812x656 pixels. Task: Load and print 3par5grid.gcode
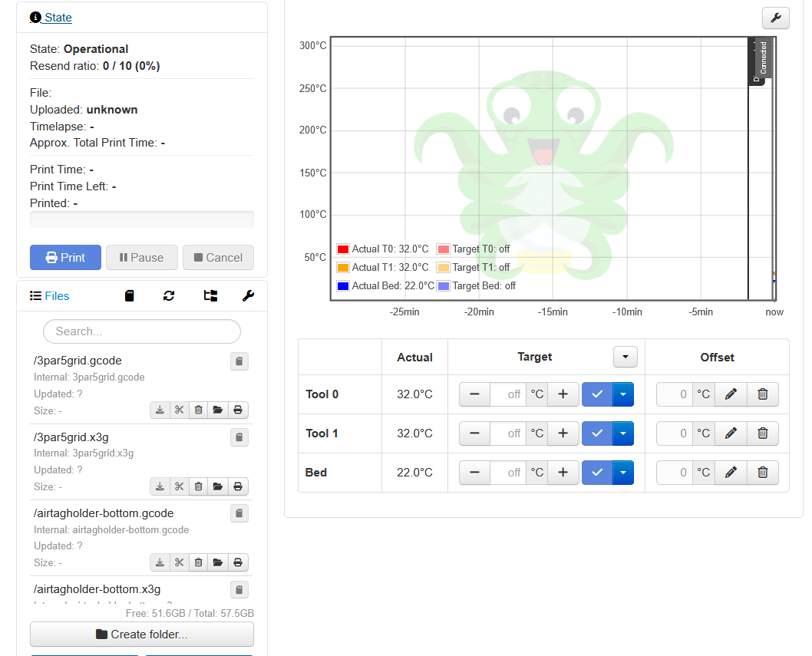pyautogui.click(x=238, y=410)
